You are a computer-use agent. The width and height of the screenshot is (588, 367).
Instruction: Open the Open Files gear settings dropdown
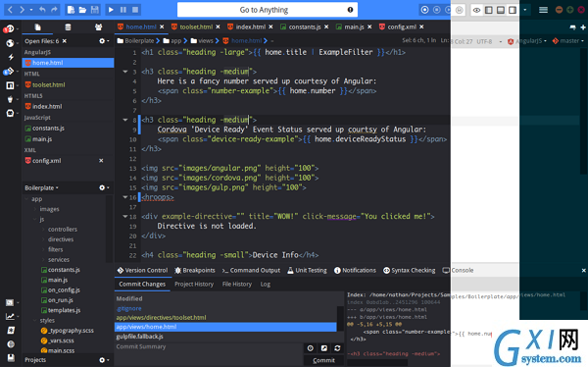click(104, 41)
